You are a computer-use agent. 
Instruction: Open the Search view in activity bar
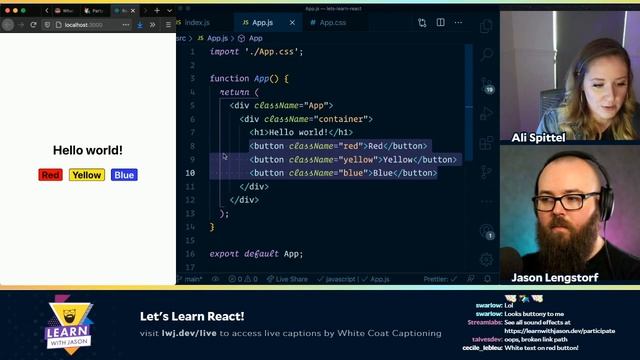(486, 54)
